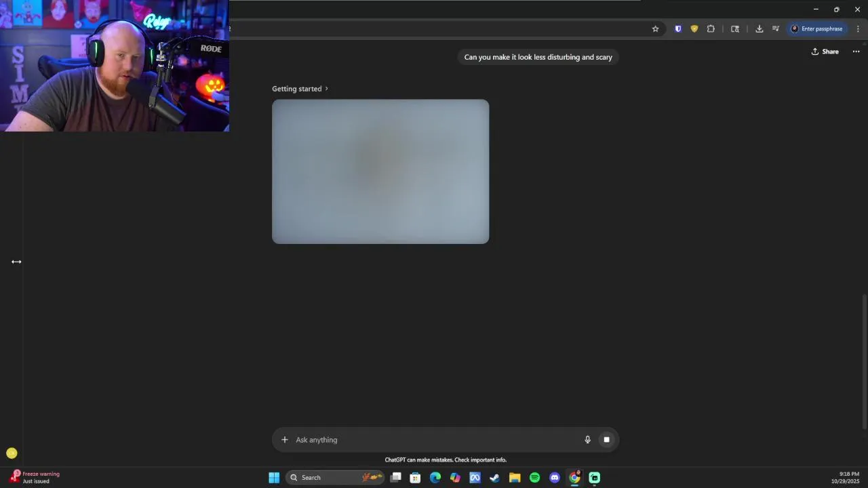This screenshot has width=868, height=488.
Task: Focus the Ask anything input field
Action: click(434, 440)
